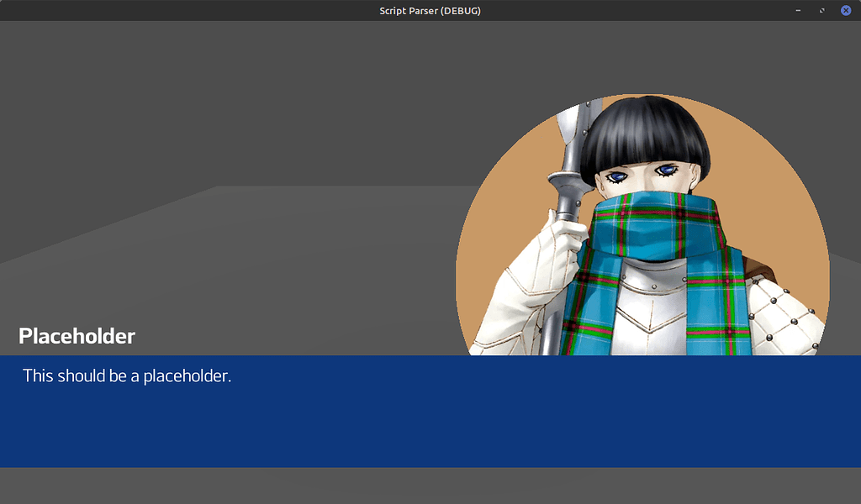Click the dialogue line reading This should be a placeholder
The height and width of the screenshot is (504, 861).
coord(126,375)
